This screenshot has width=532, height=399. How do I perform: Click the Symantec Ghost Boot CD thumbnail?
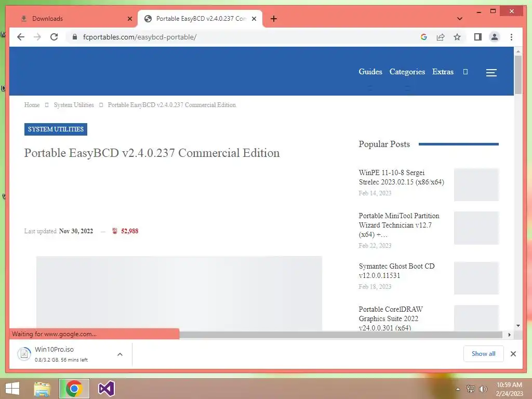(476, 278)
